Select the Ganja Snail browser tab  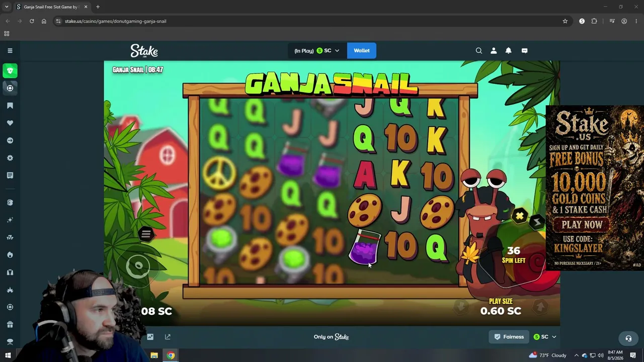[51, 7]
